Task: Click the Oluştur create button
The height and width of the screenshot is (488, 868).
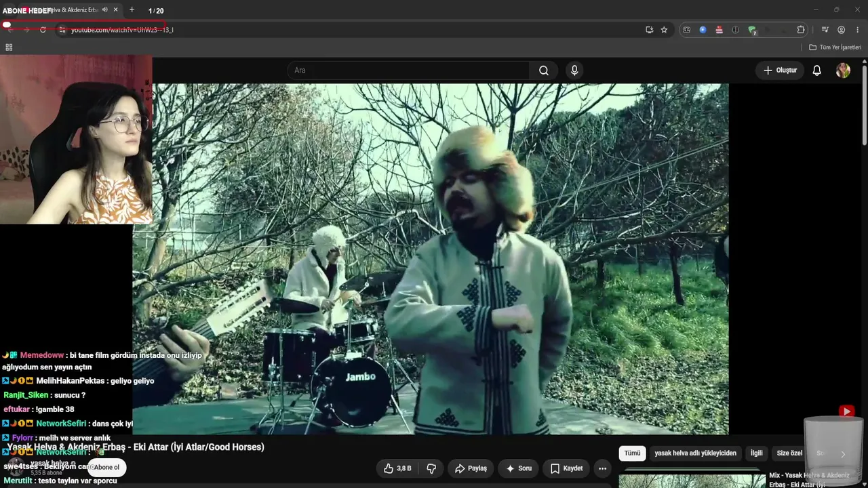Action: pyautogui.click(x=780, y=70)
